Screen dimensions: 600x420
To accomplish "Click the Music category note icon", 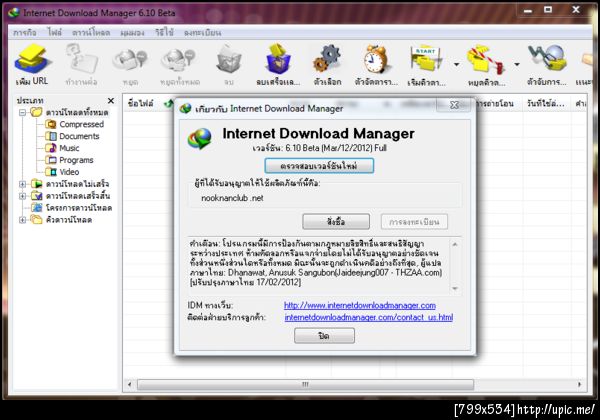I will 51,148.
